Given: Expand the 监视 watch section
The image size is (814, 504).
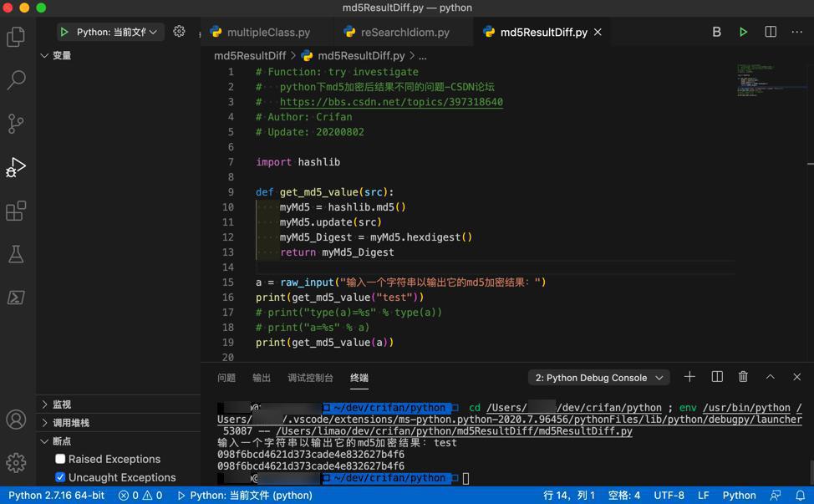Looking at the screenshot, I should [62, 405].
